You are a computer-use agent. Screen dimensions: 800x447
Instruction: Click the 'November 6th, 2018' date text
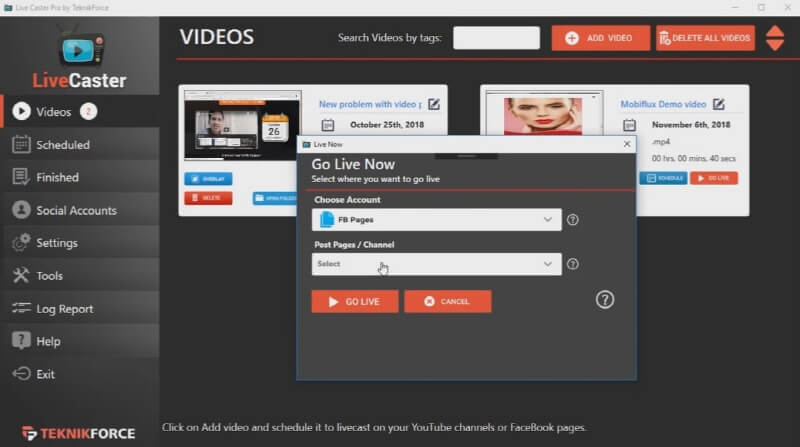coord(691,125)
